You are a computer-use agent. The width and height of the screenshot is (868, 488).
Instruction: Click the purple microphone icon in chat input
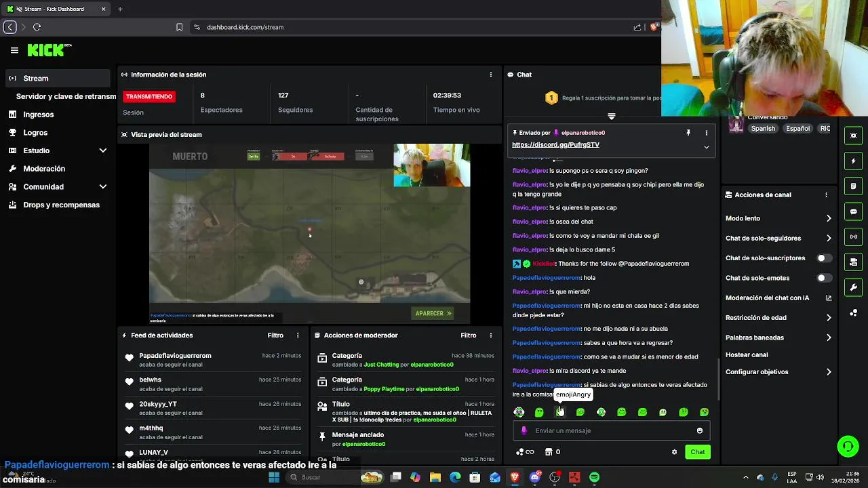point(524,430)
